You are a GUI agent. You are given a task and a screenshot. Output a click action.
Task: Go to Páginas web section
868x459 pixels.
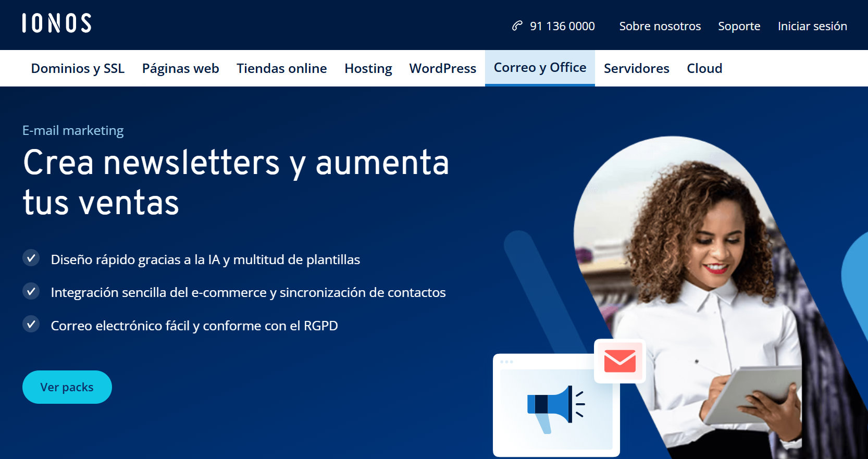click(180, 68)
